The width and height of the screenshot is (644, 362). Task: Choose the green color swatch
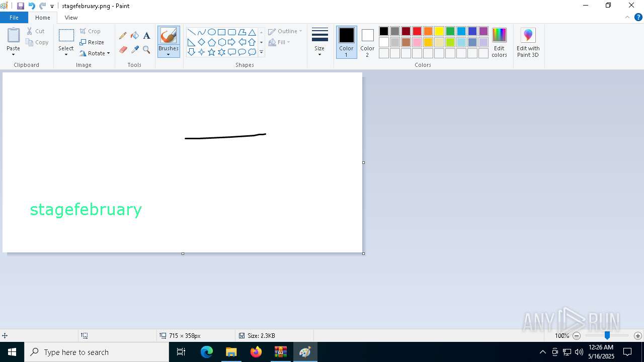pyautogui.click(x=450, y=31)
